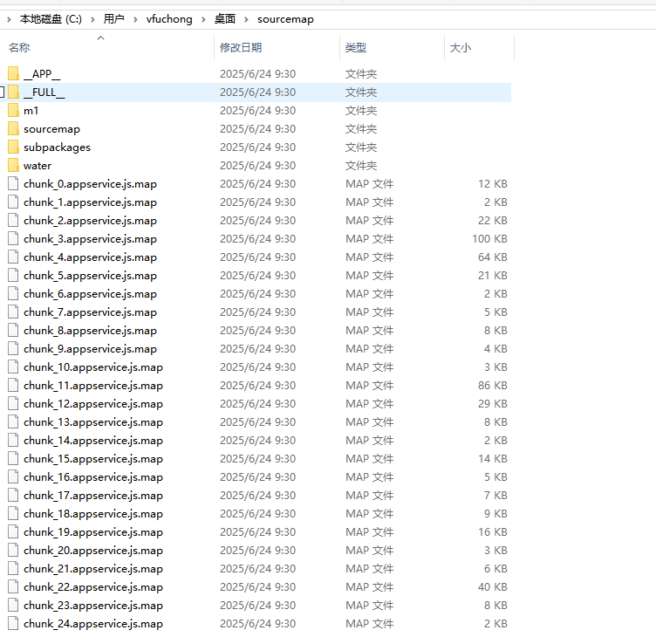Click file icon of chunk_14.appservice.js.map
This screenshot has height=644, width=656.
13,441
